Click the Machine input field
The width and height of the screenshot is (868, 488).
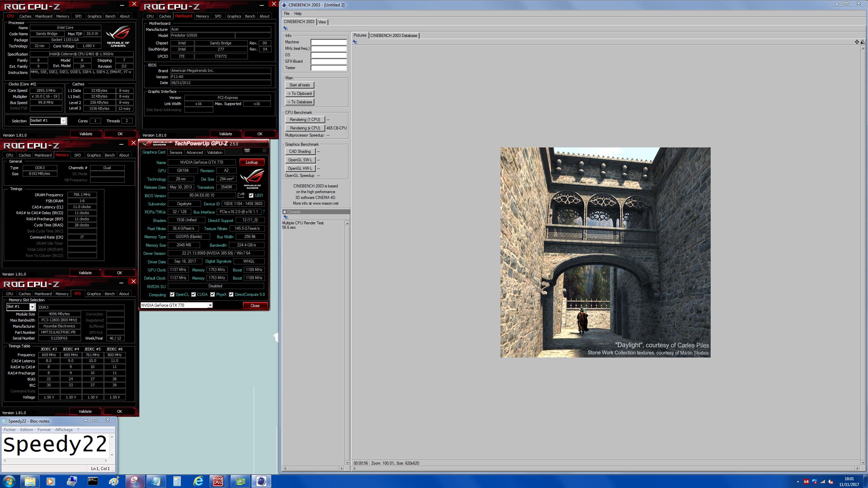pyautogui.click(x=329, y=42)
